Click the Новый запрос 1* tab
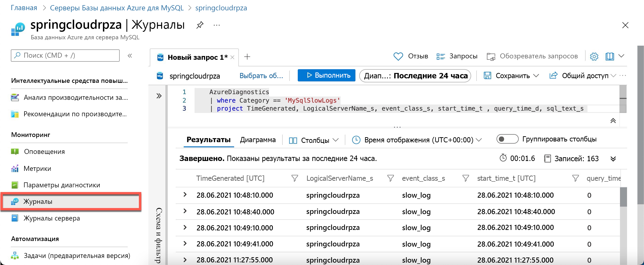 (194, 57)
